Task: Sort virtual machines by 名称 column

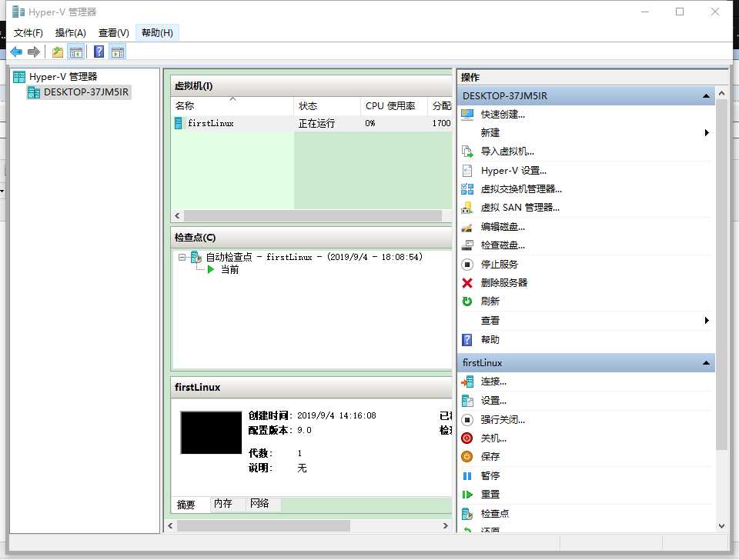Action: (x=232, y=106)
